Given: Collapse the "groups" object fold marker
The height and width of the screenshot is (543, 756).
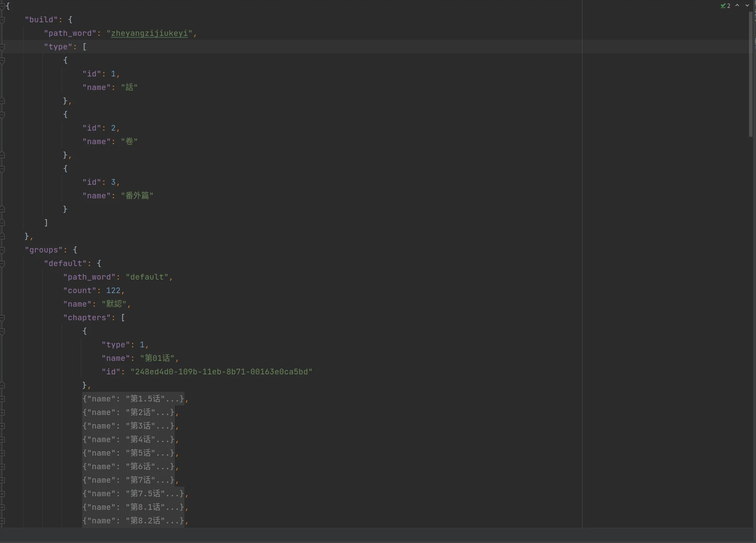Looking at the screenshot, I should coord(3,250).
